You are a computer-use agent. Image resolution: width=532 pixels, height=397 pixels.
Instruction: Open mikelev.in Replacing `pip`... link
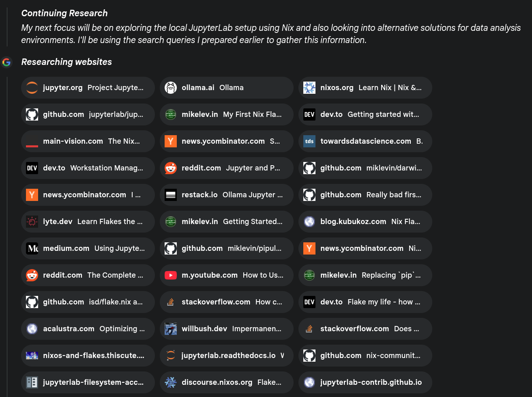pyautogui.click(x=365, y=275)
